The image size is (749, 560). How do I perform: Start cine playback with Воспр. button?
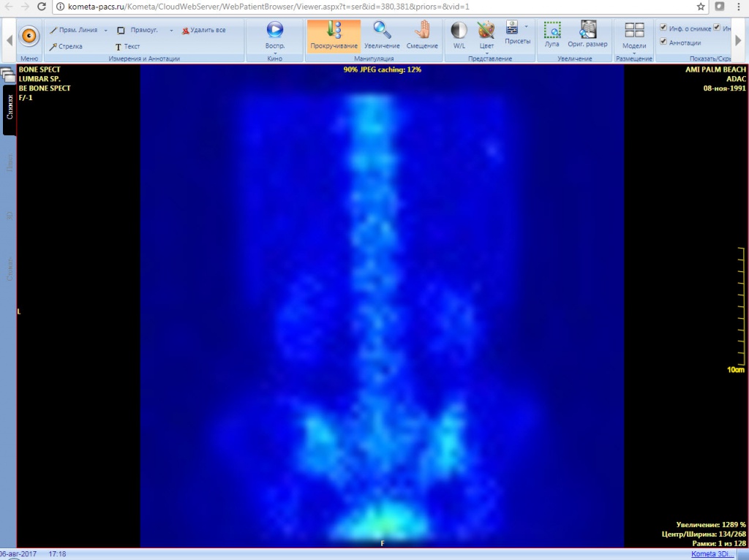click(x=275, y=34)
